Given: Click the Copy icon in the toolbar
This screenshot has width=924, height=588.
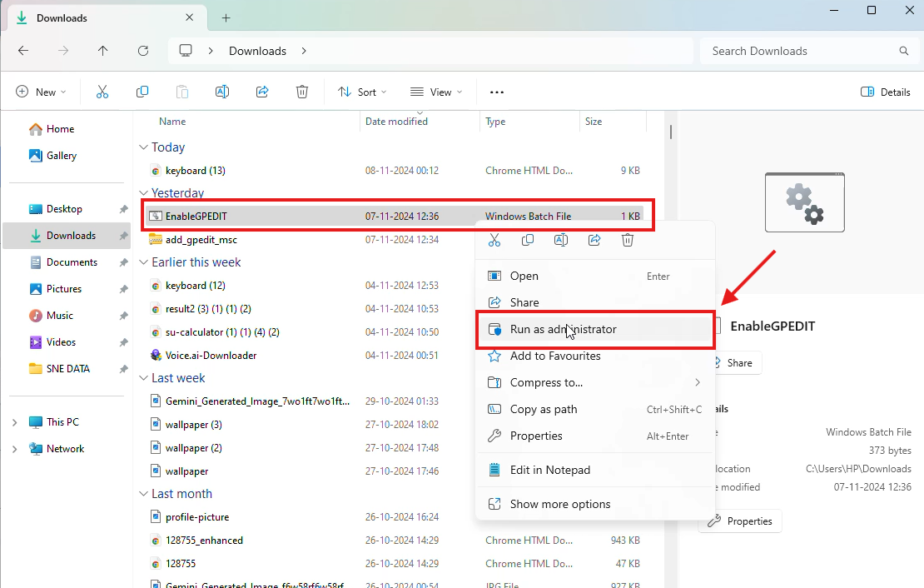Looking at the screenshot, I should coord(142,92).
